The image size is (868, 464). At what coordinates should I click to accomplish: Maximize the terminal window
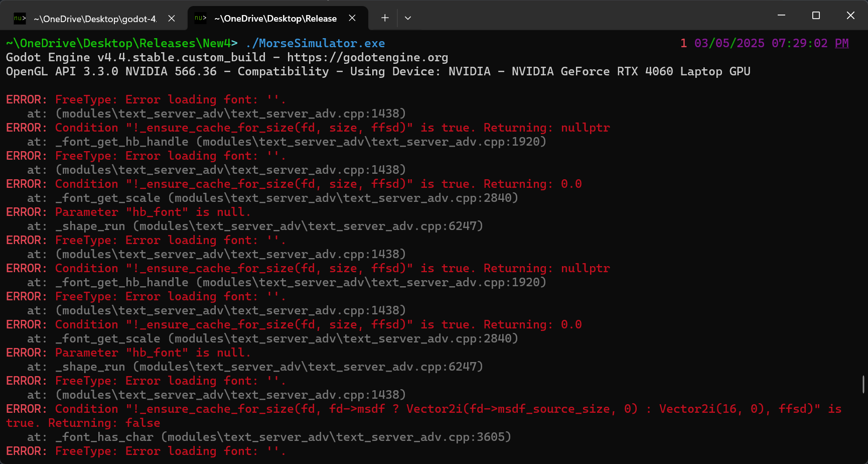[816, 16]
